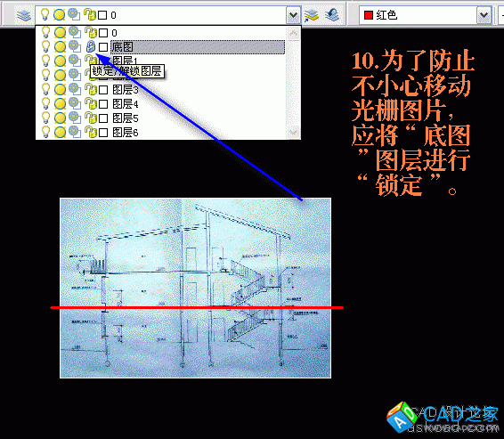Click the layer list scroll down arrow
The height and width of the screenshot is (439, 504).
click(294, 132)
